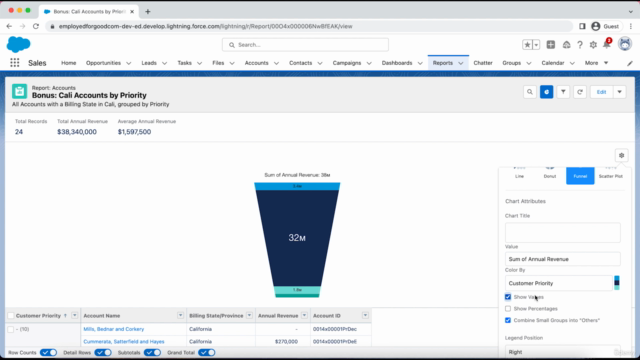Uncheck Show Values checkbox
Screen dimensions: 640x360
click(508, 297)
